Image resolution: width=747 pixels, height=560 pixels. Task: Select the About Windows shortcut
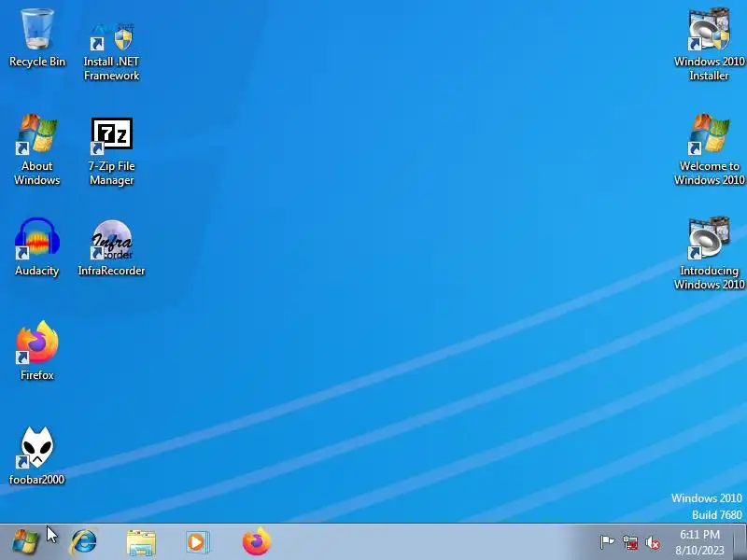point(37,150)
